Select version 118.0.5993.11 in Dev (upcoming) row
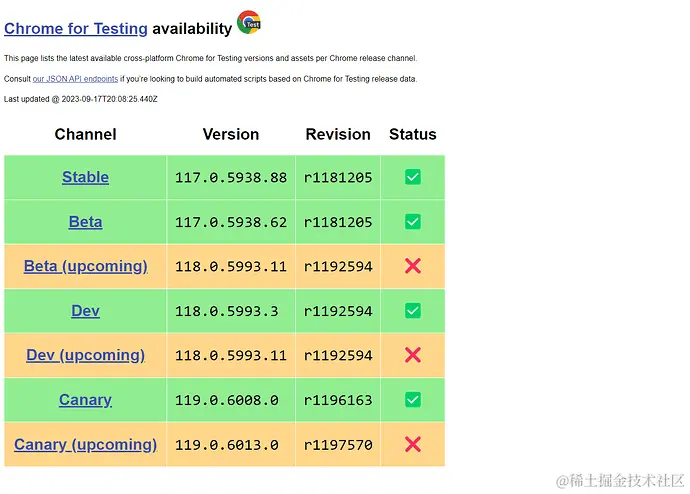 pyautogui.click(x=231, y=355)
